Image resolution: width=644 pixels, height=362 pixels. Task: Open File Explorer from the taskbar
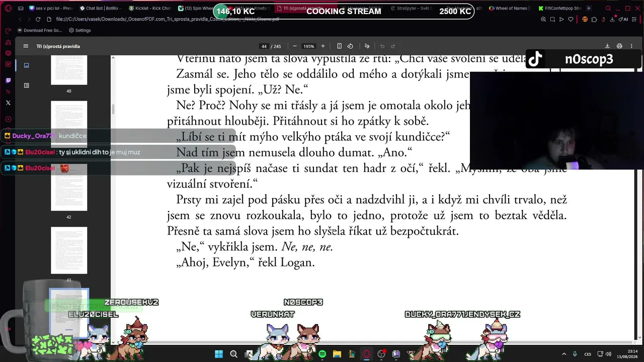pyautogui.click(x=337, y=354)
